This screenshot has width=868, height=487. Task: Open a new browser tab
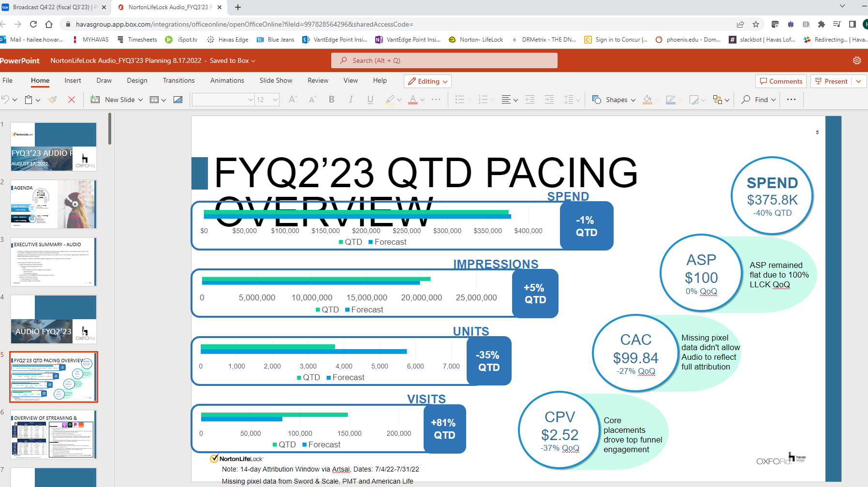(238, 7)
